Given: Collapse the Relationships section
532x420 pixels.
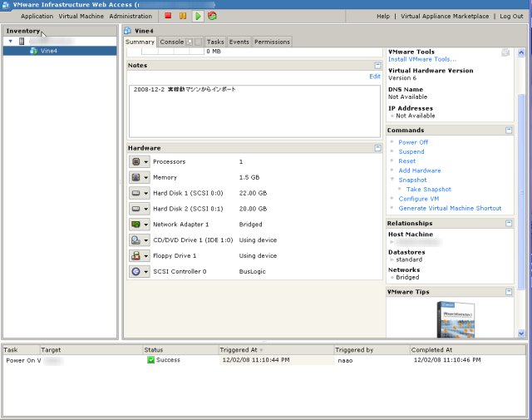Looking at the screenshot, I should tap(509, 223).
